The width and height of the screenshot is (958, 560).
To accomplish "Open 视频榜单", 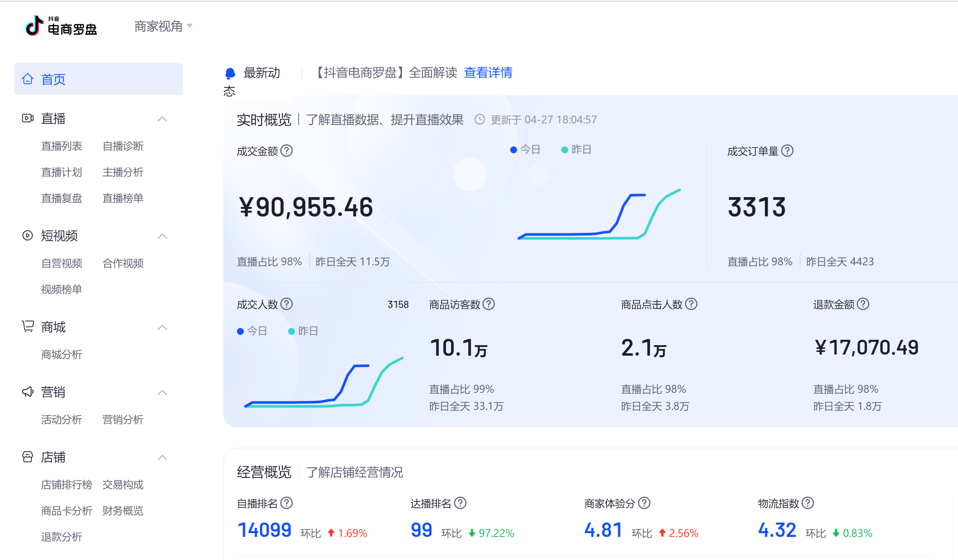I will coord(62,289).
